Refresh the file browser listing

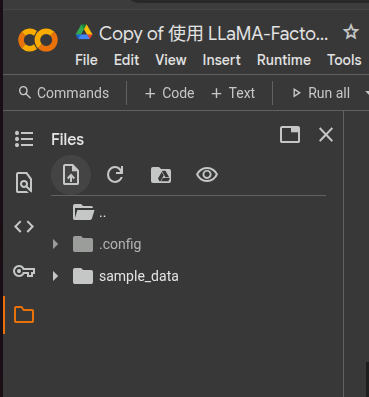coord(115,175)
